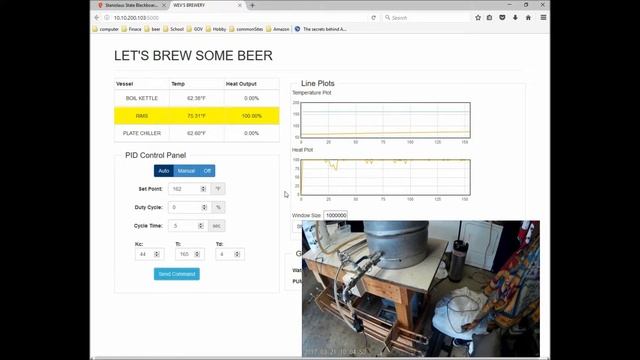
Task: Select the WEV'S BREWERY tab
Action: (206, 5)
